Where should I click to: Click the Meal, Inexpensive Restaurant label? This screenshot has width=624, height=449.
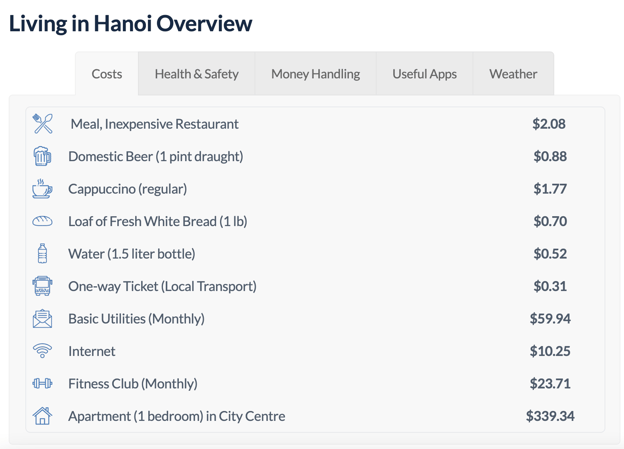tap(154, 124)
